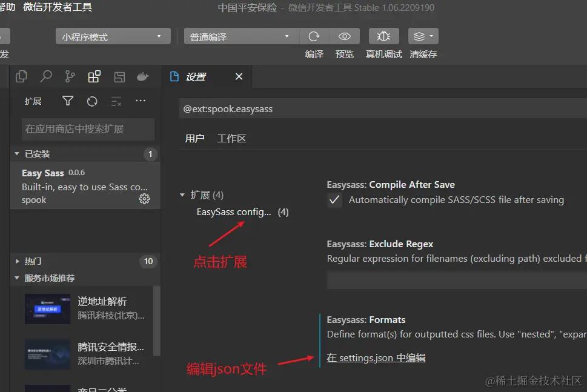Click the compile refresh icon
Image resolution: width=587 pixels, height=392 pixels.
coord(314,36)
